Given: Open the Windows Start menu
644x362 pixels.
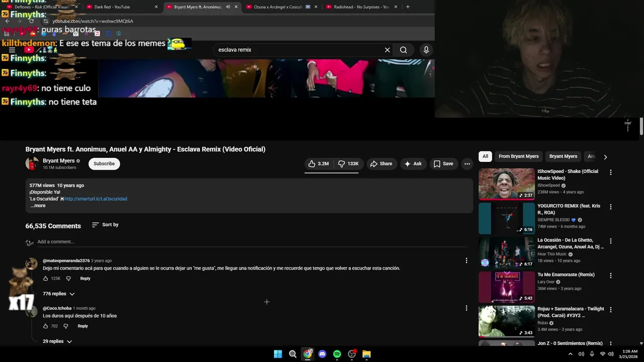Looking at the screenshot, I should [278, 354].
